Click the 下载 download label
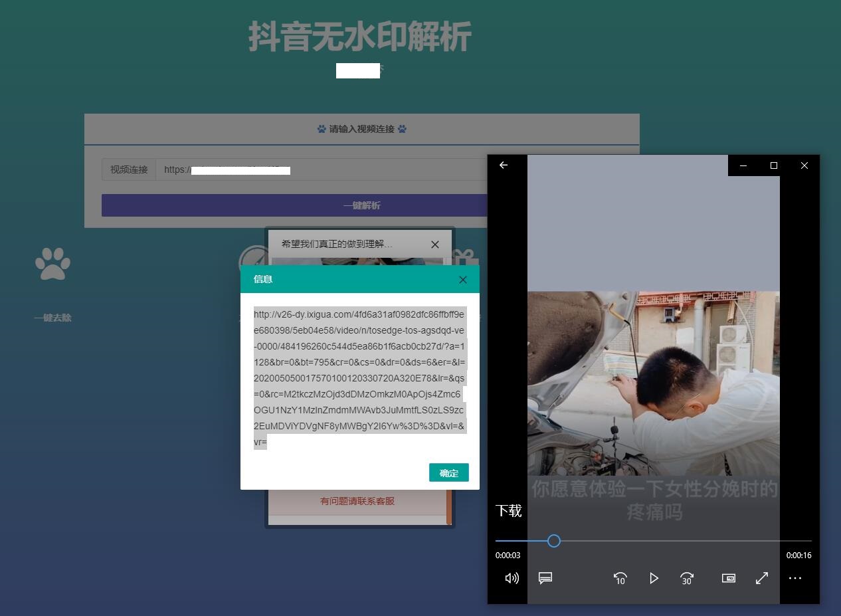 [508, 510]
